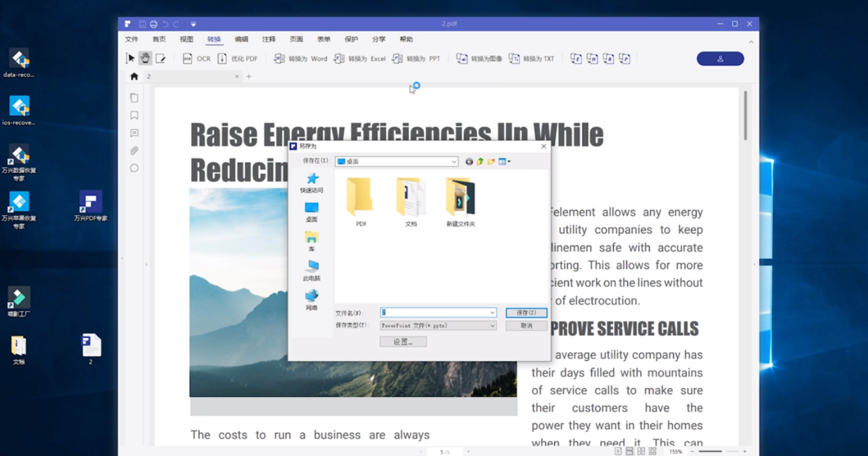
Task: Click the save icon in title bar
Action: tap(142, 24)
